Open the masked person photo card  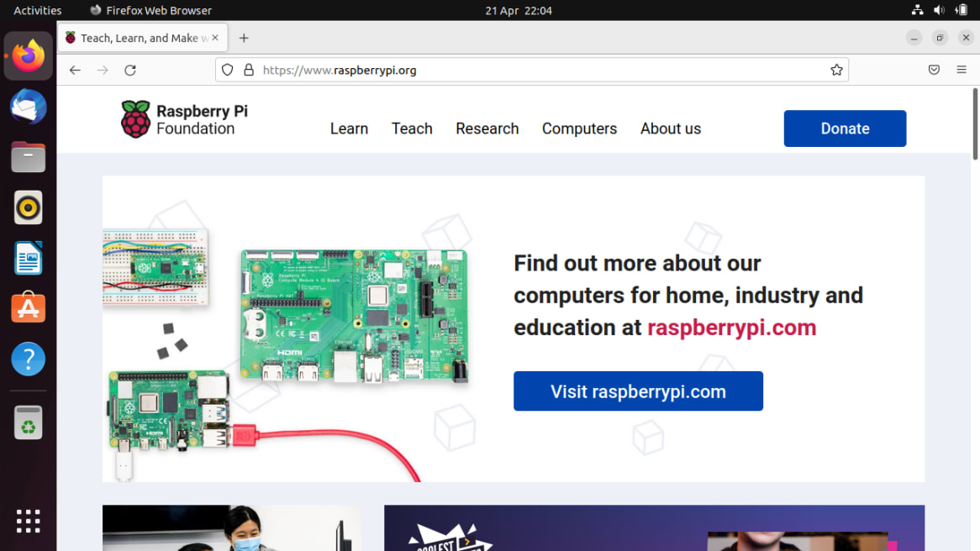pos(232,527)
